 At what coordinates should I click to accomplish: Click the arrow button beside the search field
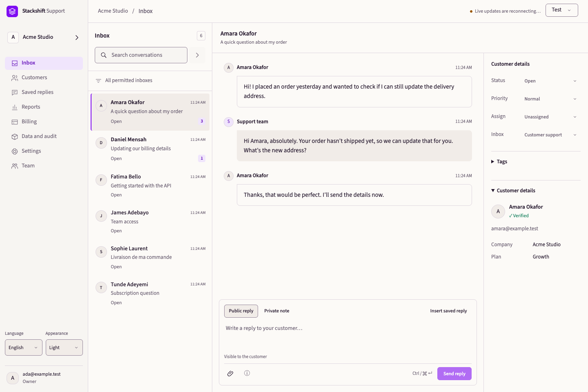point(197,55)
